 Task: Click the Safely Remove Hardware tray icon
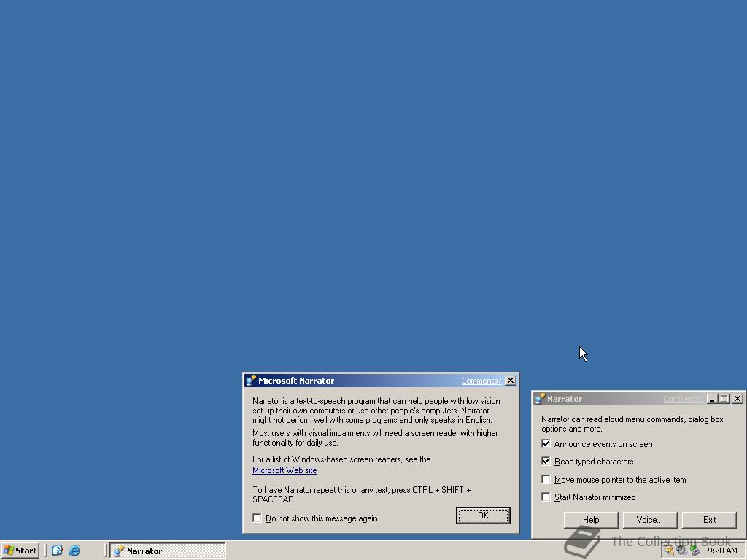click(695, 551)
